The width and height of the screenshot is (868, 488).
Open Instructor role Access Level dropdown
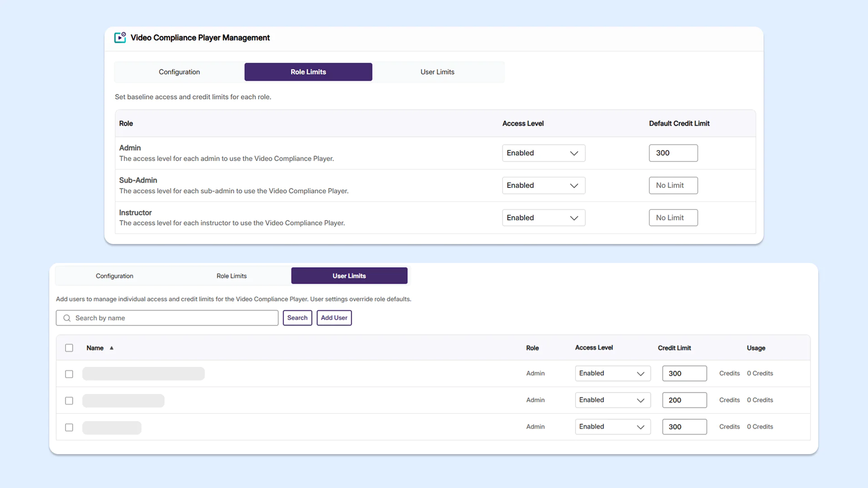coord(543,218)
